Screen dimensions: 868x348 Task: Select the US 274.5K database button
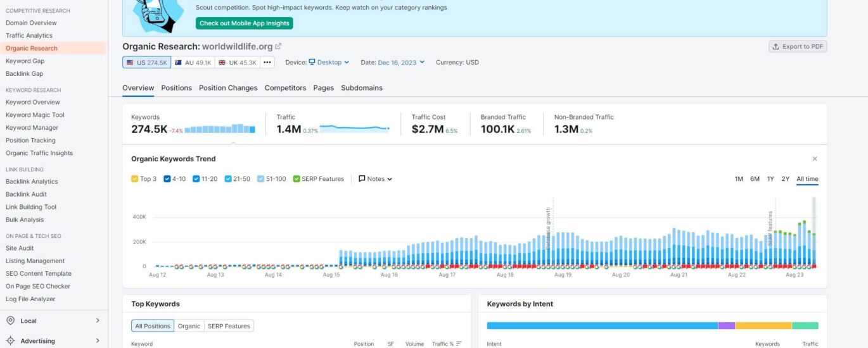(x=146, y=63)
